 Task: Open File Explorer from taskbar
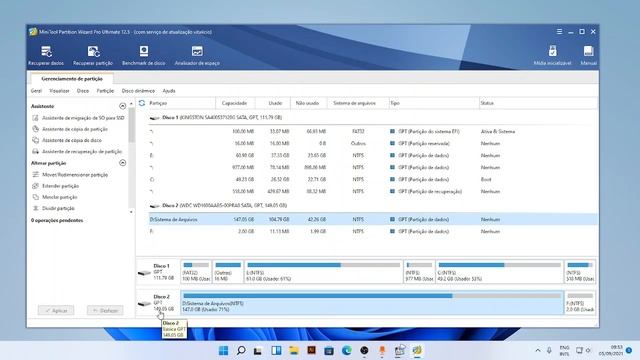pyautogui.click(x=294, y=350)
